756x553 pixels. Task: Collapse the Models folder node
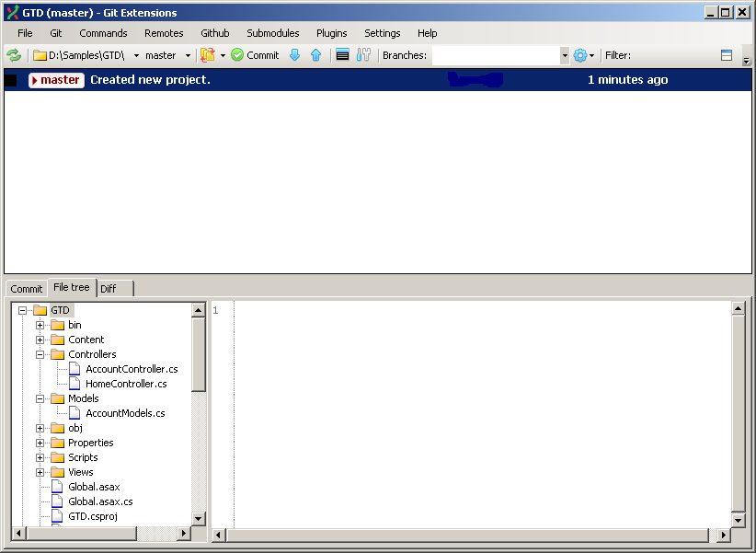40,398
